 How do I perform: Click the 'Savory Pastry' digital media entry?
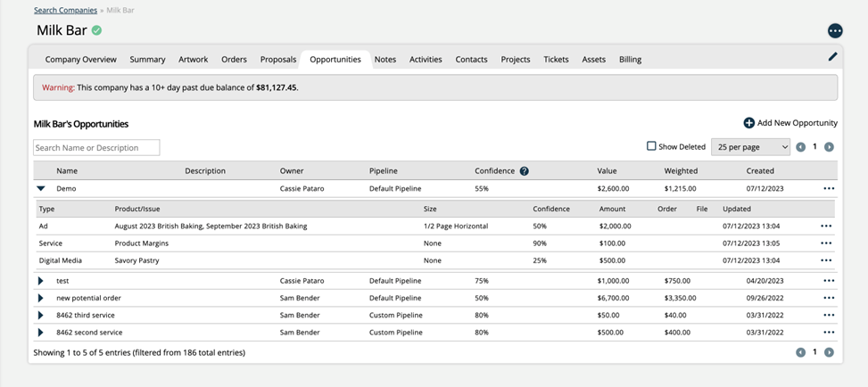(x=136, y=260)
